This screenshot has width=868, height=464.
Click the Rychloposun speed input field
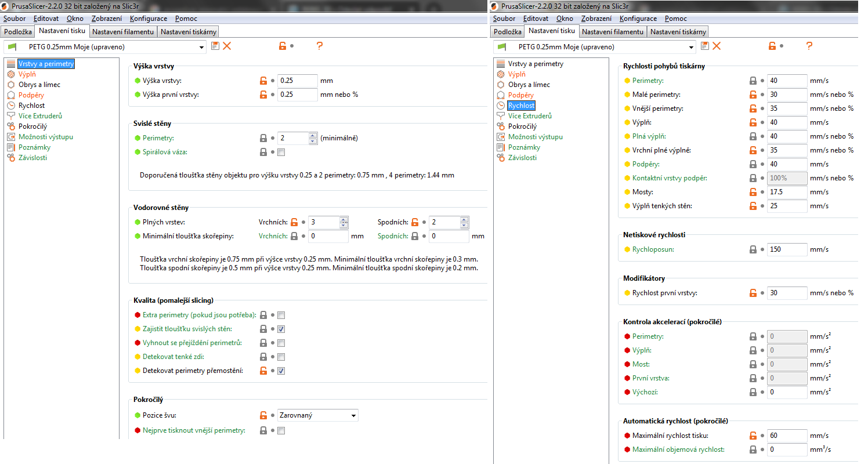tap(787, 249)
